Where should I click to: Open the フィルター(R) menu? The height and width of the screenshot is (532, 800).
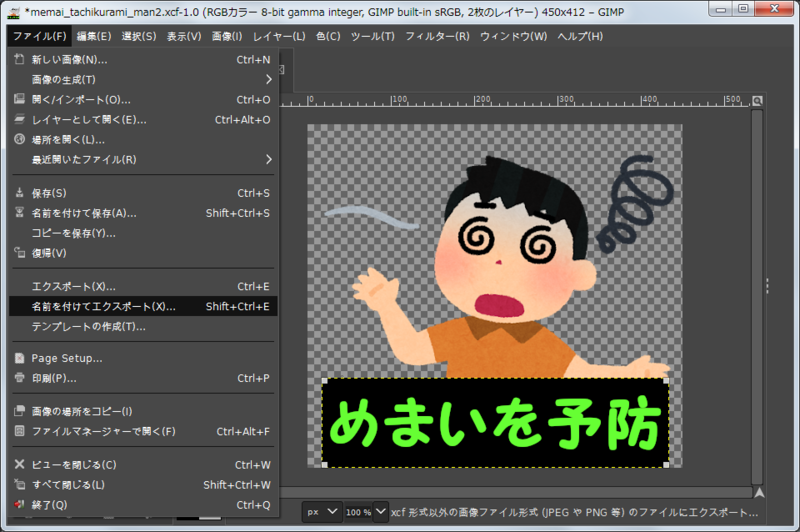point(437,36)
